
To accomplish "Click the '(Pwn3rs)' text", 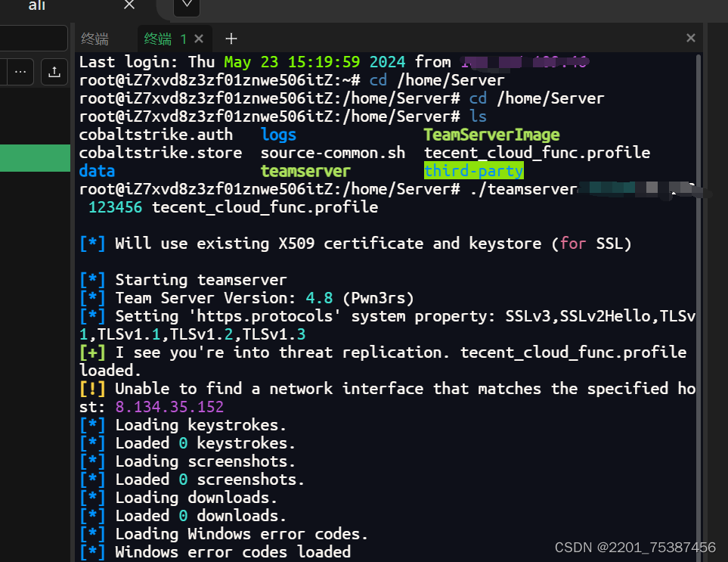I will click(379, 298).
